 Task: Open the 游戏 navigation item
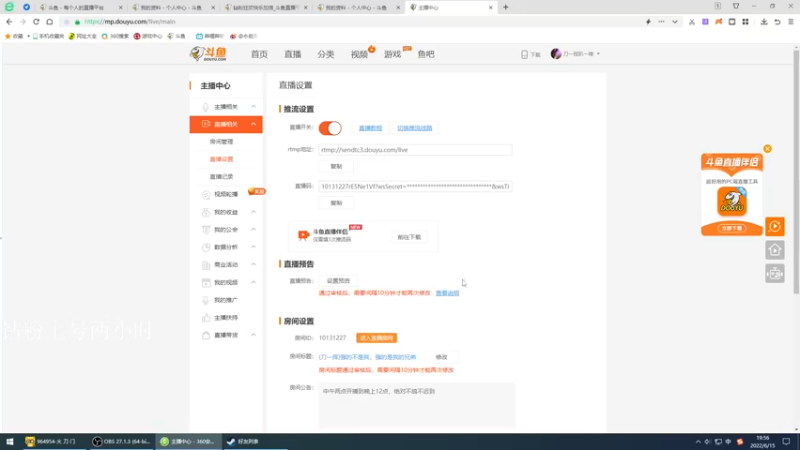coord(392,54)
